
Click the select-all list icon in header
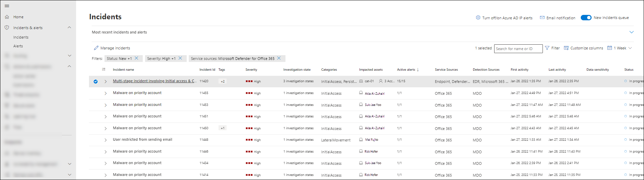[103, 69]
